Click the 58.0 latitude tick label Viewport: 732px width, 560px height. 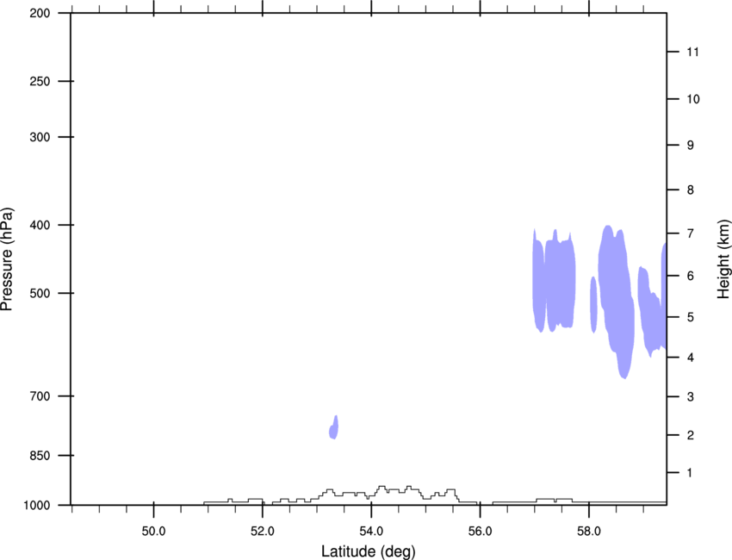pos(589,532)
